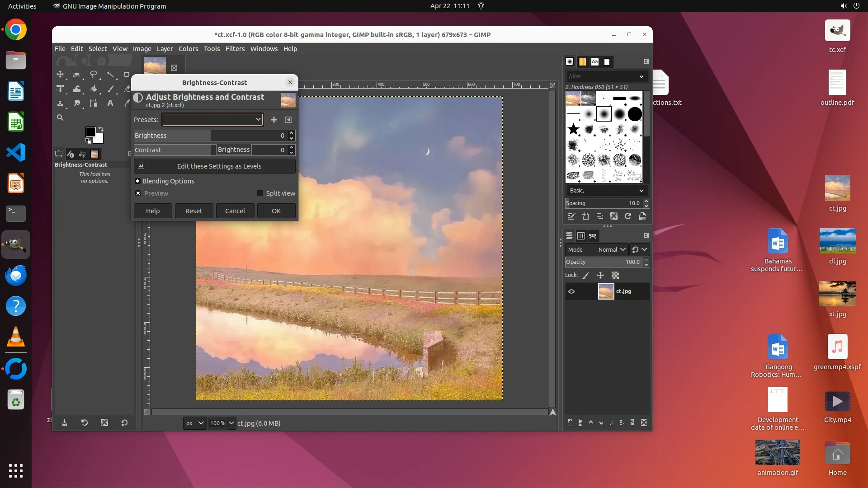Open the Filters menu
Image resolution: width=868 pixels, height=488 pixels.
235,49
